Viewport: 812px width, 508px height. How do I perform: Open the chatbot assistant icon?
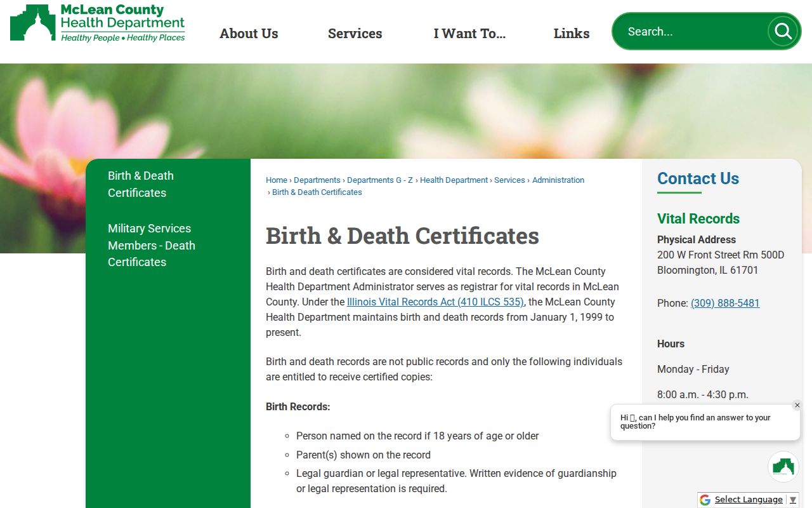pos(783,467)
